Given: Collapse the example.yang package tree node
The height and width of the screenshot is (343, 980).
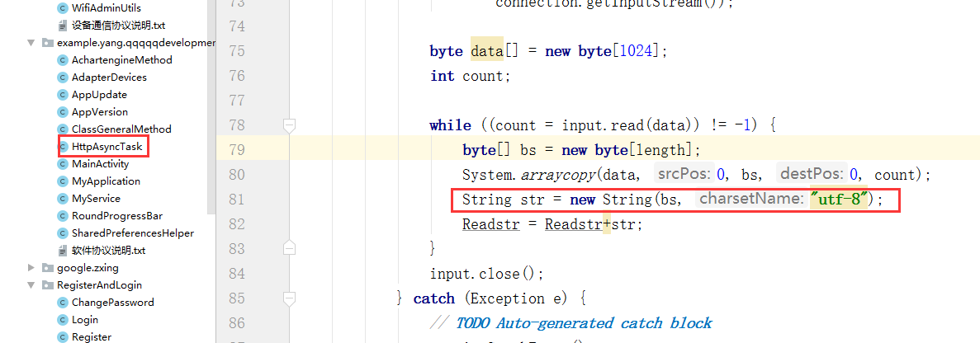Looking at the screenshot, I should pos(31,43).
